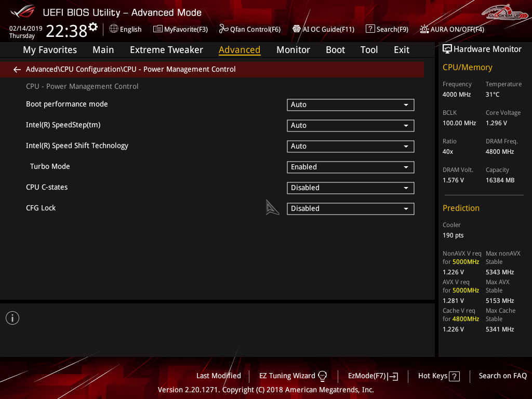This screenshot has height=399, width=532.
Task: Open CPU C-states Disabled dropdown
Action: (350, 188)
